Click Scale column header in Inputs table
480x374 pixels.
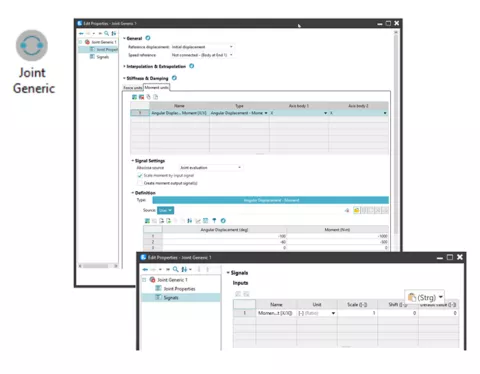pos(357,304)
